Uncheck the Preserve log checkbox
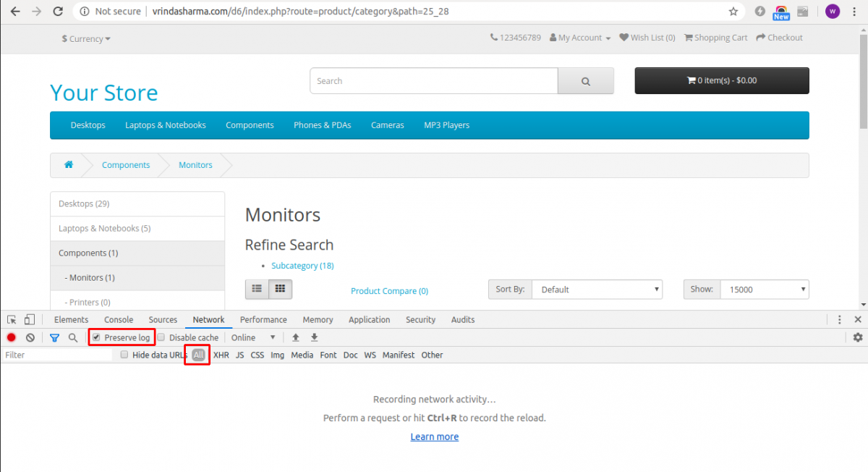This screenshot has height=472, width=868. tap(96, 337)
